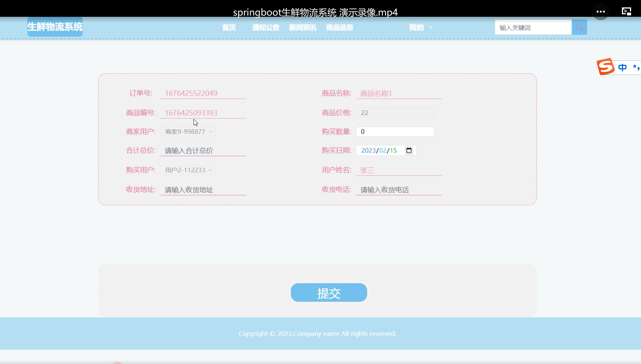Click the Sogou input method S icon

tap(606, 67)
